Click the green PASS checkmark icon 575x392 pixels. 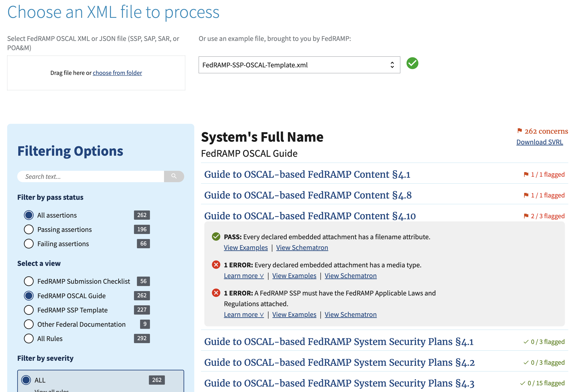tap(216, 237)
